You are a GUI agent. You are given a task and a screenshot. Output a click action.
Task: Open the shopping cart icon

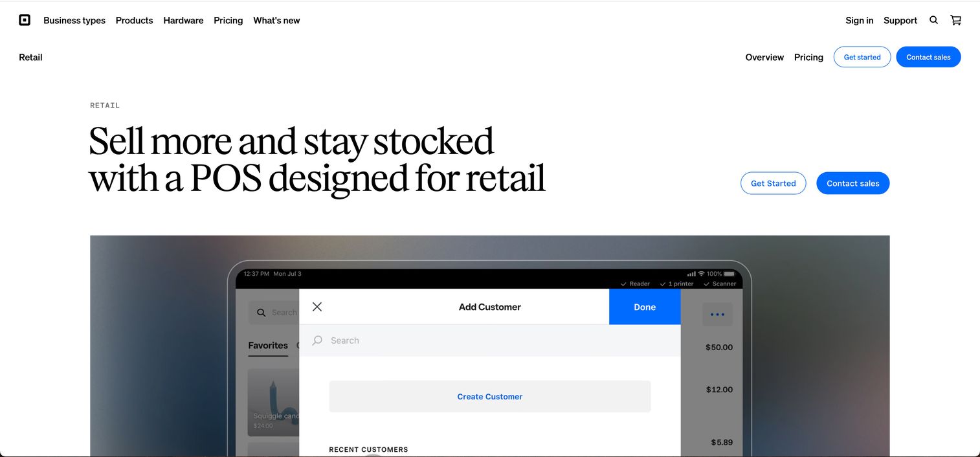(x=955, y=20)
